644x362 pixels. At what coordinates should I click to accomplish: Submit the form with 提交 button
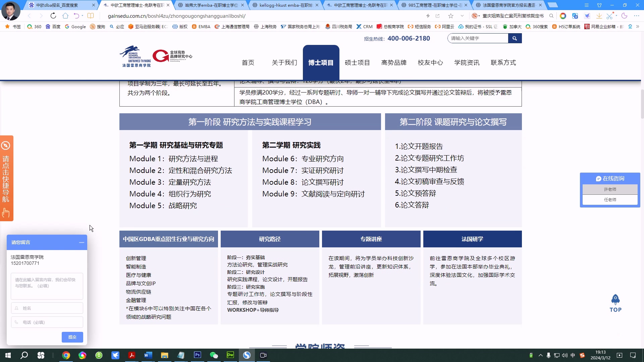72,337
